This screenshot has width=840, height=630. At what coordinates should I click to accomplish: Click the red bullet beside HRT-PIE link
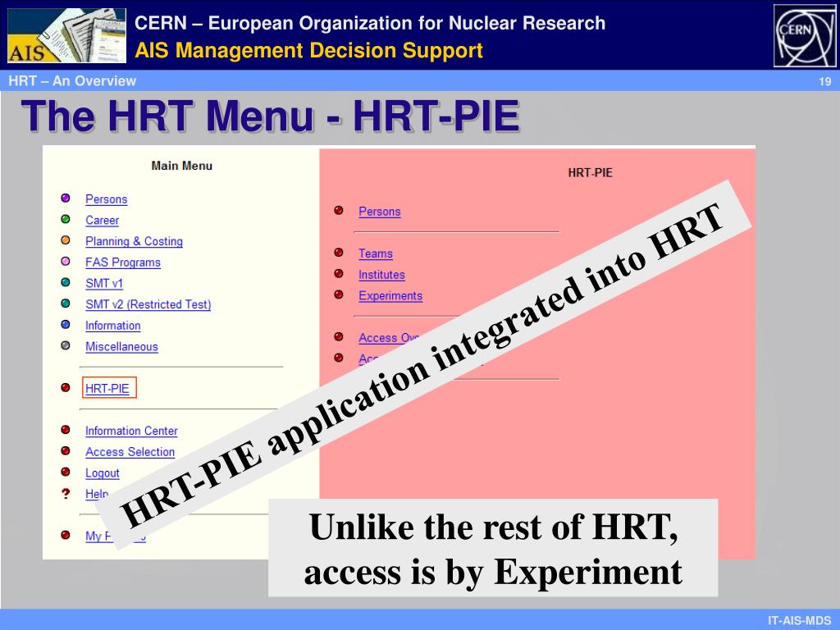pyautogui.click(x=66, y=387)
